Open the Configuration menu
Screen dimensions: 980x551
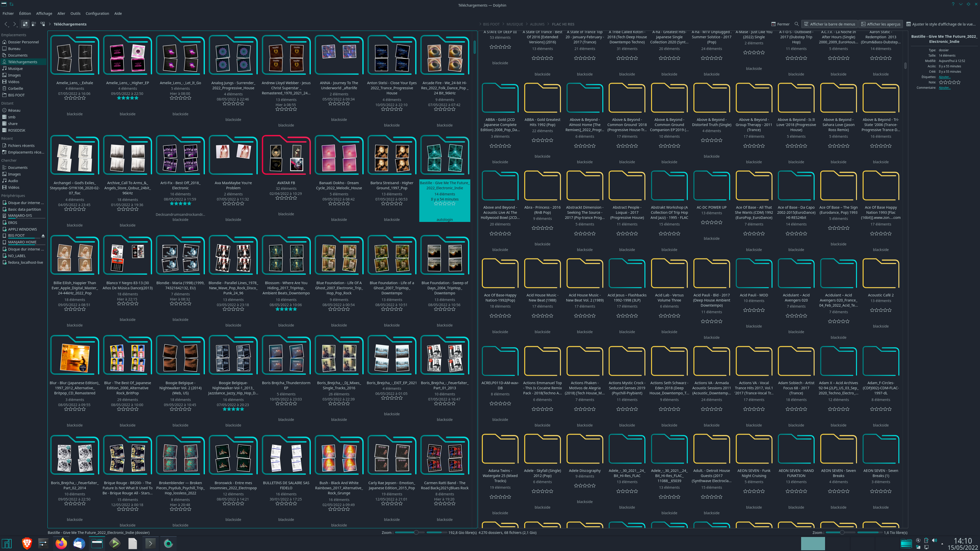tap(97, 13)
